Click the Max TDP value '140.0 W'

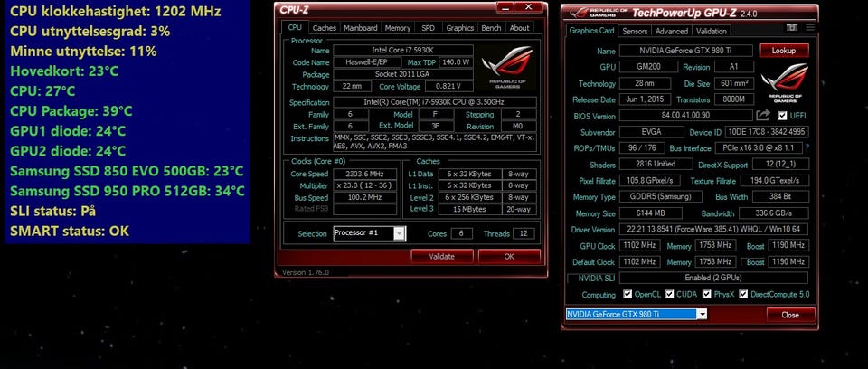tap(457, 62)
